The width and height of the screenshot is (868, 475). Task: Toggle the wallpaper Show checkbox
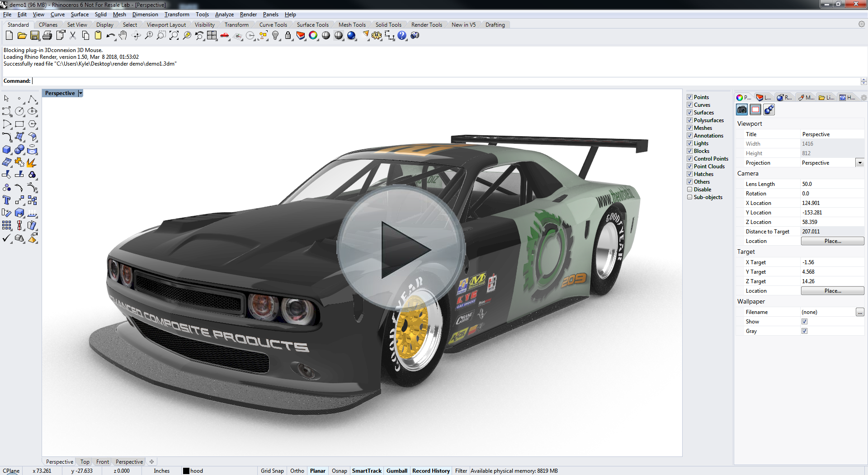[804, 322]
